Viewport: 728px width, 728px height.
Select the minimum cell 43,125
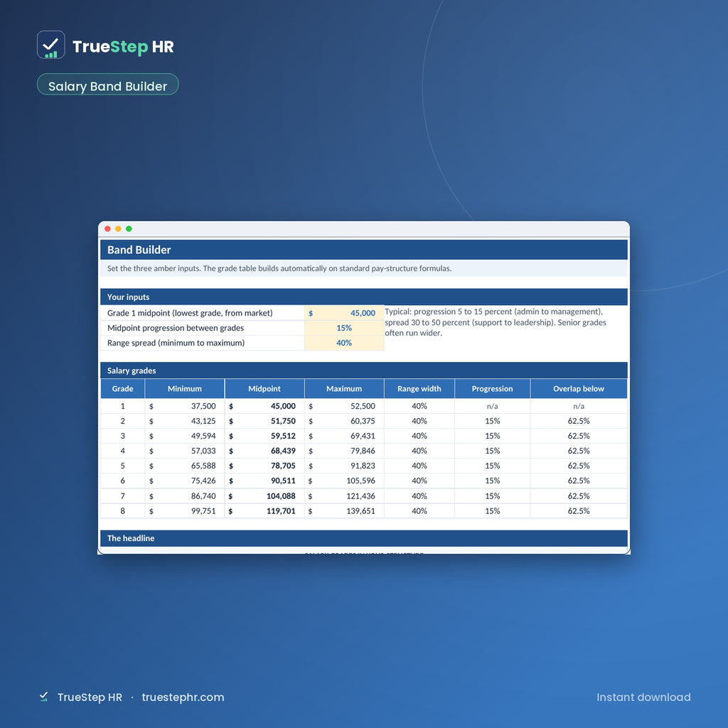[x=185, y=421]
